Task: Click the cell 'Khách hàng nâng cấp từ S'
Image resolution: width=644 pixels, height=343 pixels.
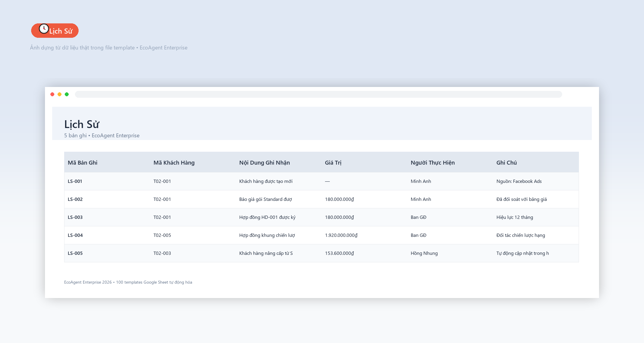Action: [x=266, y=253]
